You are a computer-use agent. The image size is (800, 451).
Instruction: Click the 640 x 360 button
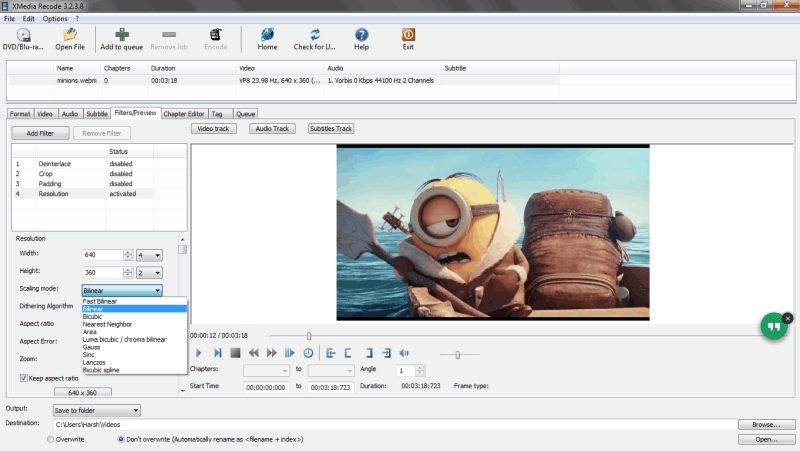[83, 392]
